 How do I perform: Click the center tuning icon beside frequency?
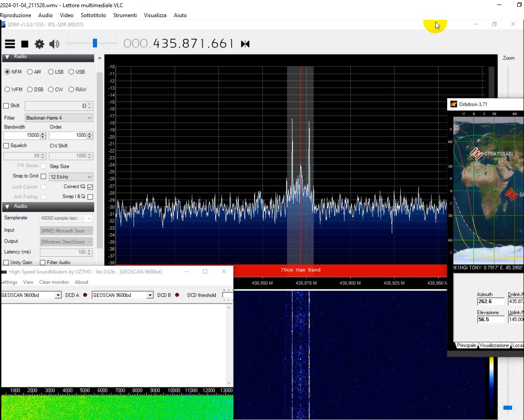[245, 44]
